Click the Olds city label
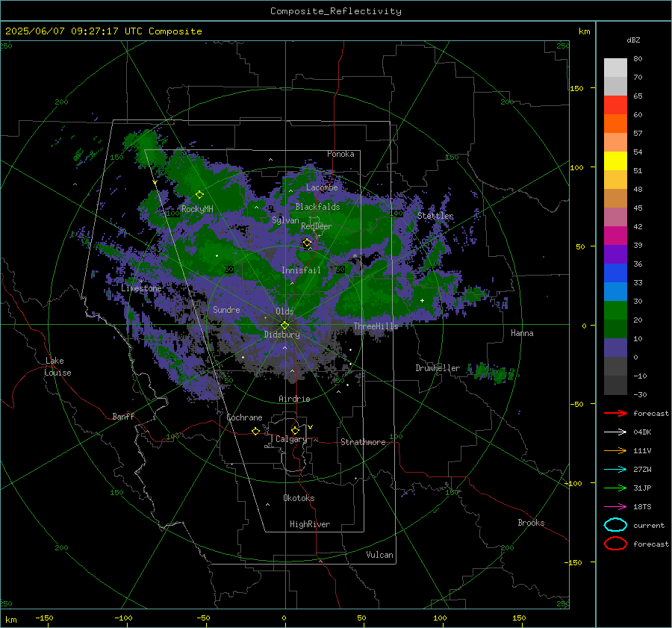 point(284,311)
